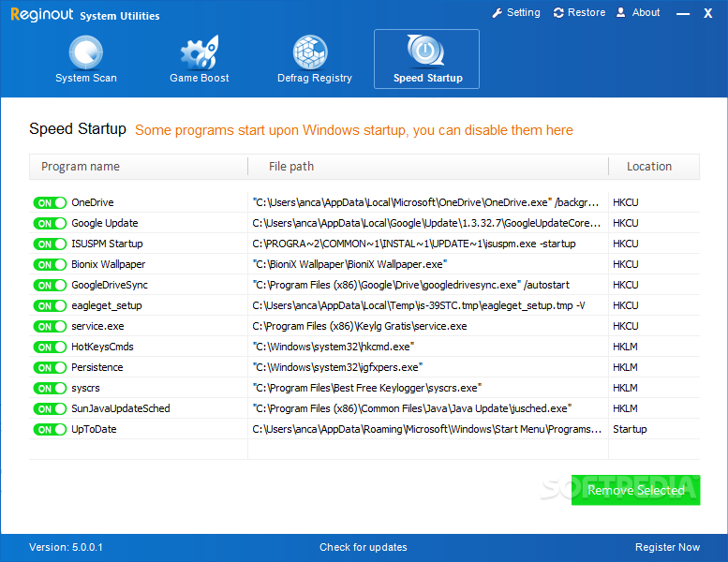Select UpToDate program name

94,430
